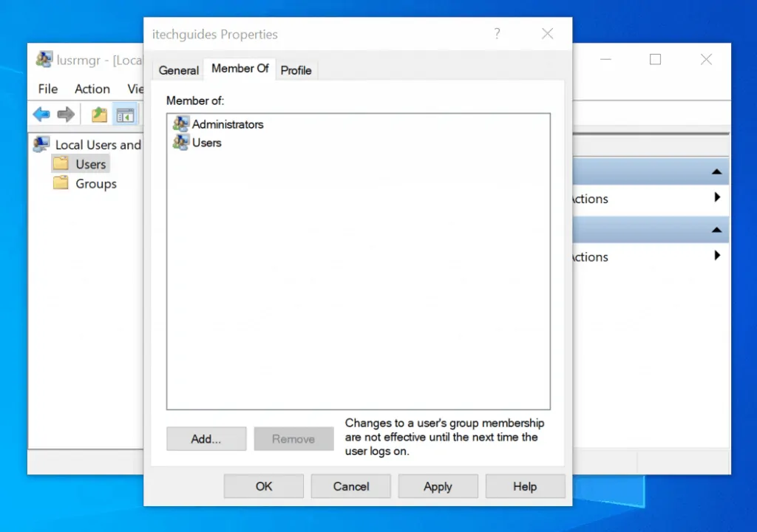Open the Profile tab
Image resolution: width=757 pixels, height=532 pixels.
296,70
